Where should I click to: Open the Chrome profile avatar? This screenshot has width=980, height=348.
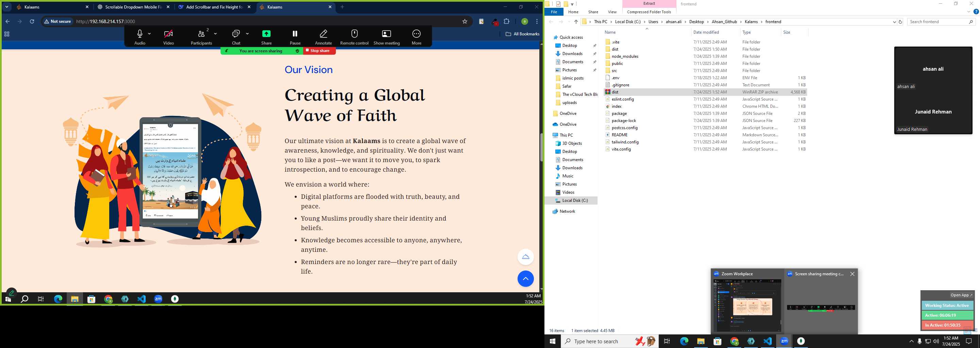click(x=524, y=21)
